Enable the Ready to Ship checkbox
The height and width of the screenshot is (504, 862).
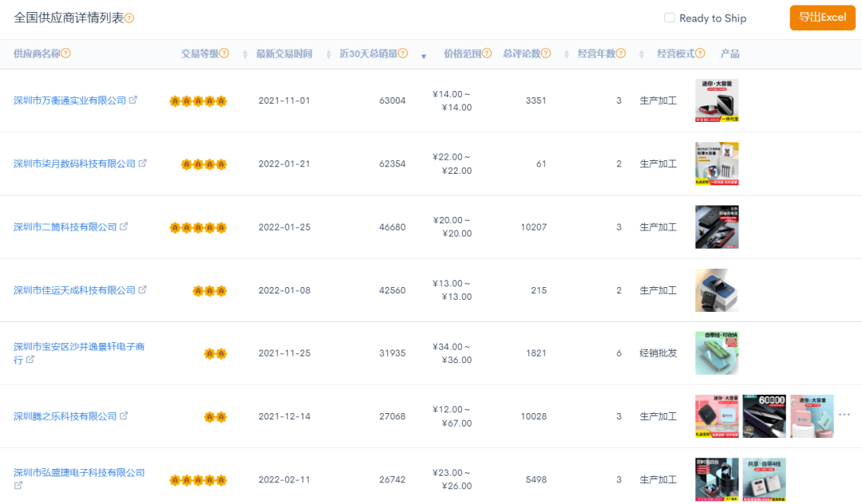pyautogui.click(x=670, y=18)
